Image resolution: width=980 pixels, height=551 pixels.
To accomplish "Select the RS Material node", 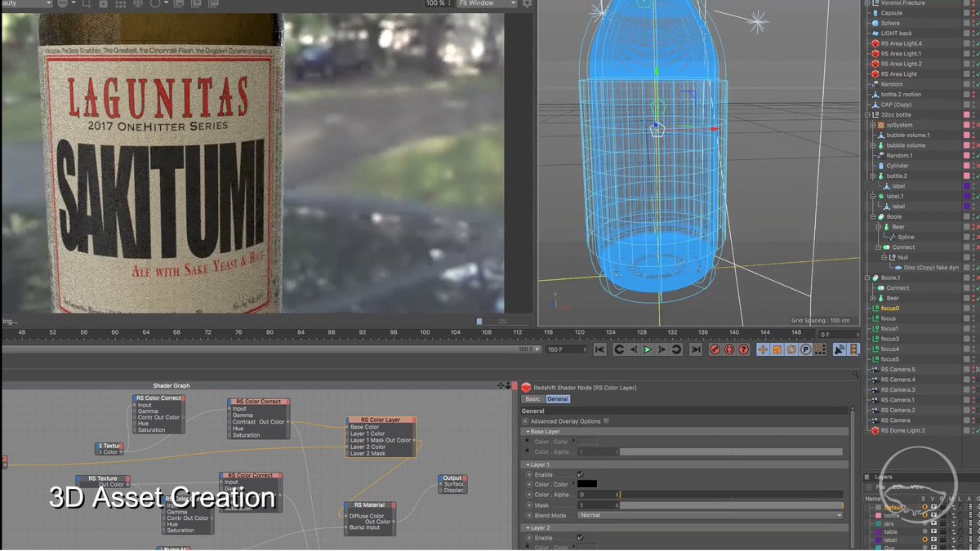I will click(x=368, y=505).
